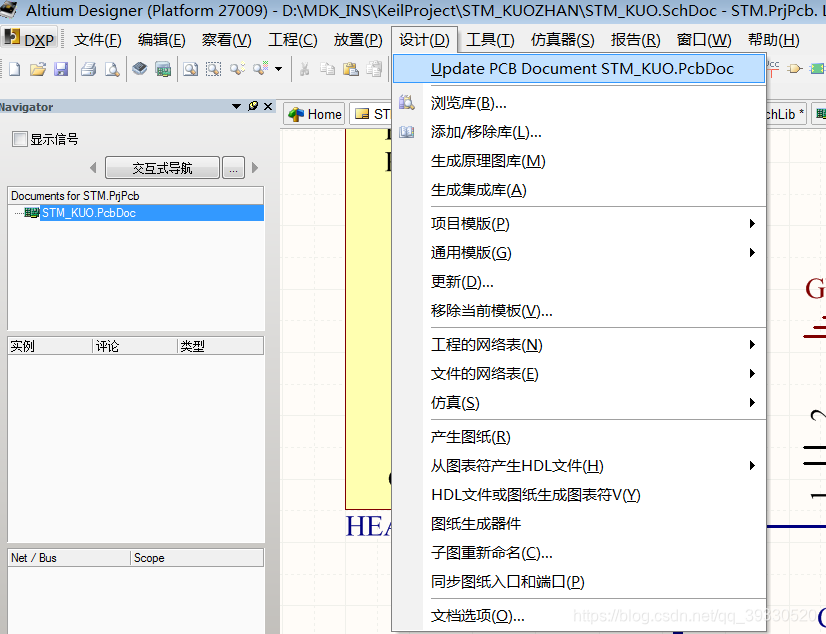Click the New document toolbar icon
The height and width of the screenshot is (634, 826).
point(14,69)
